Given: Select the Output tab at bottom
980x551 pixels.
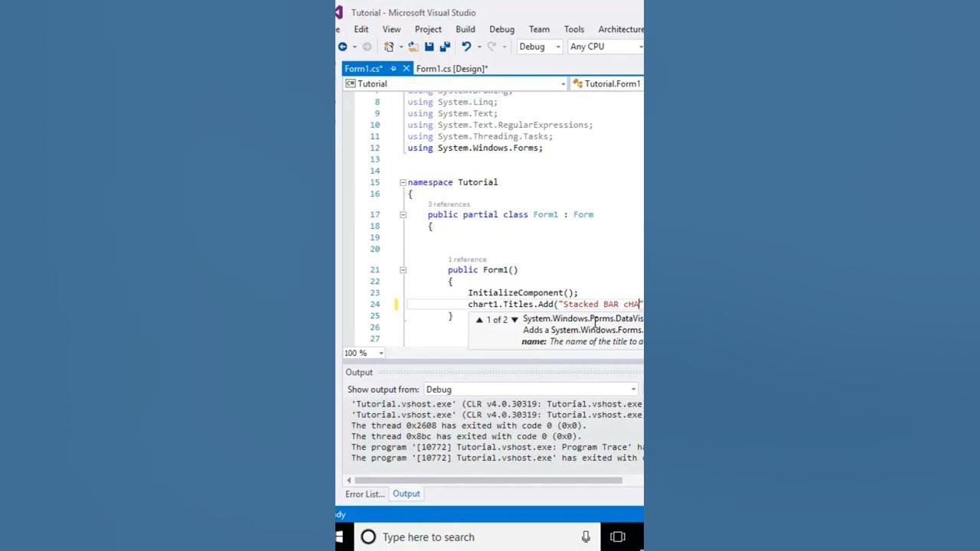Looking at the screenshot, I should 407,494.
